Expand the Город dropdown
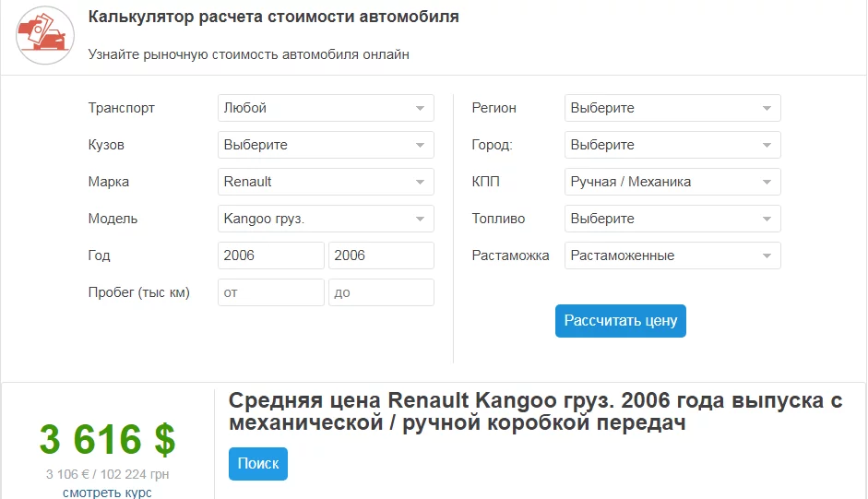 672,145
